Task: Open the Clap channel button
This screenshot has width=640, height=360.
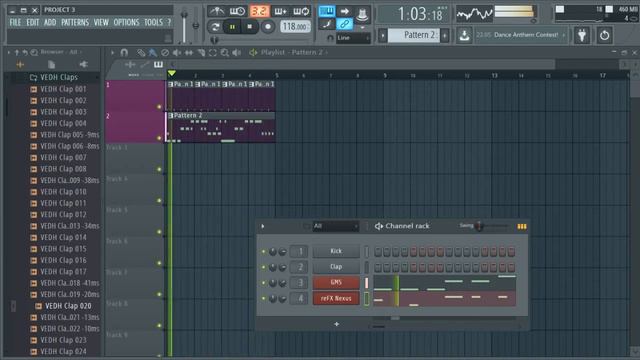Action: click(336, 267)
